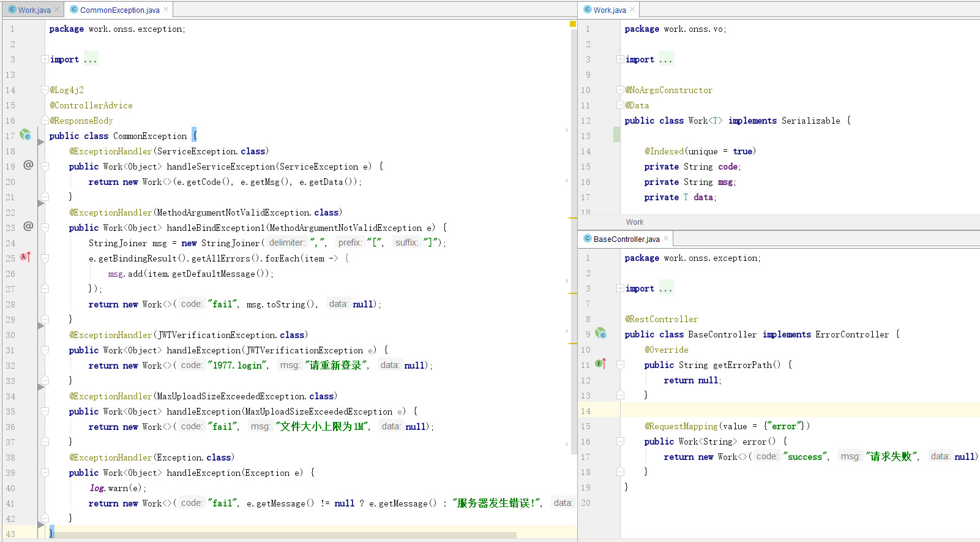Close the Work.java tab in right pane
The image size is (980, 542).
(x=632, y=10)
